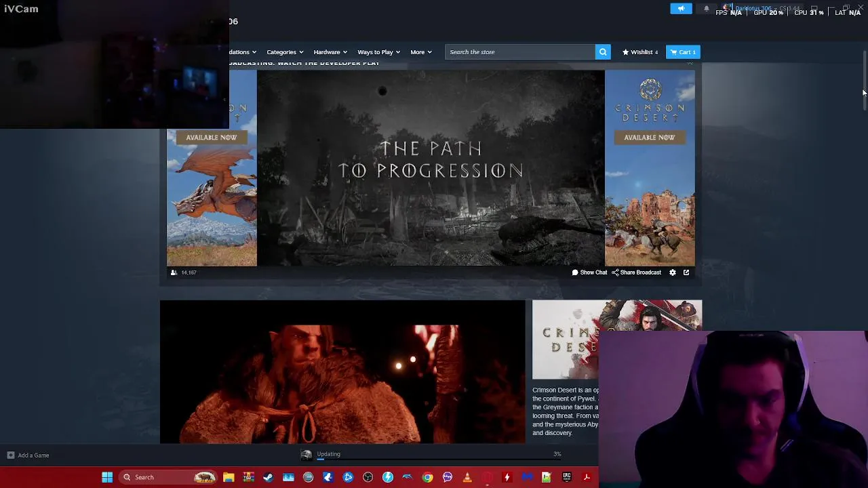Viewport: 868px width, 488px height.
Task: Open WinRAR from the taskbar
Action: (248, 477)
